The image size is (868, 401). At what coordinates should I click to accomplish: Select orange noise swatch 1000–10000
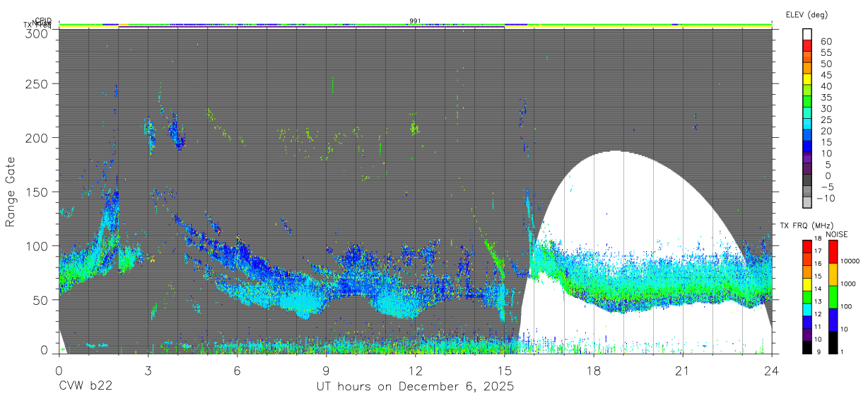833,274
